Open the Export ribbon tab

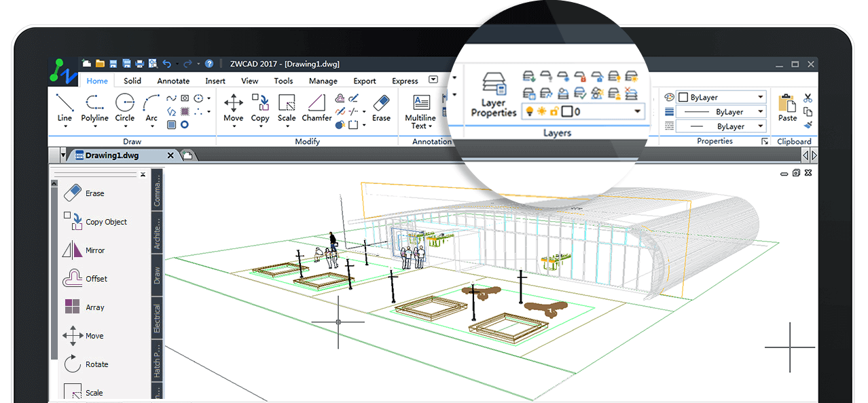point(365,81)
